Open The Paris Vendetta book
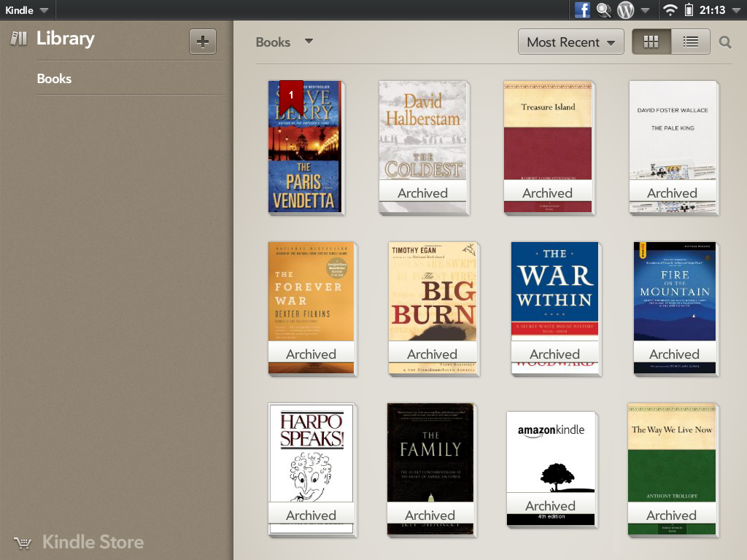 pos(306,147)
